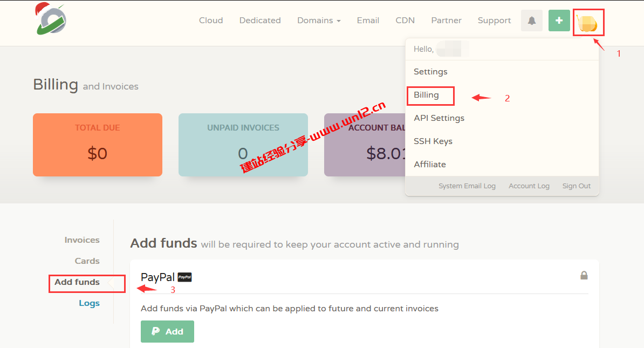
Task: Click the PayPal logo badge
Action: click(x=184, y=277)
